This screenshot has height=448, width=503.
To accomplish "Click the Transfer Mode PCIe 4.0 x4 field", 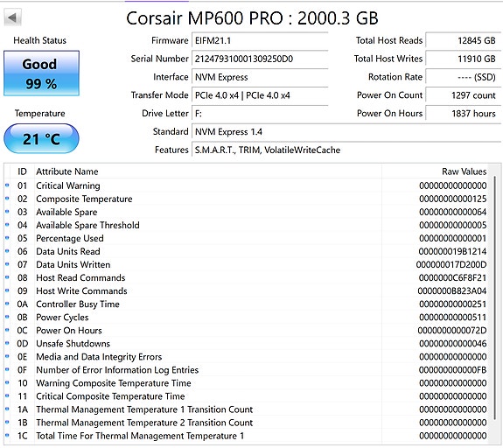I will pyautogui.click(x=260, y=95).
